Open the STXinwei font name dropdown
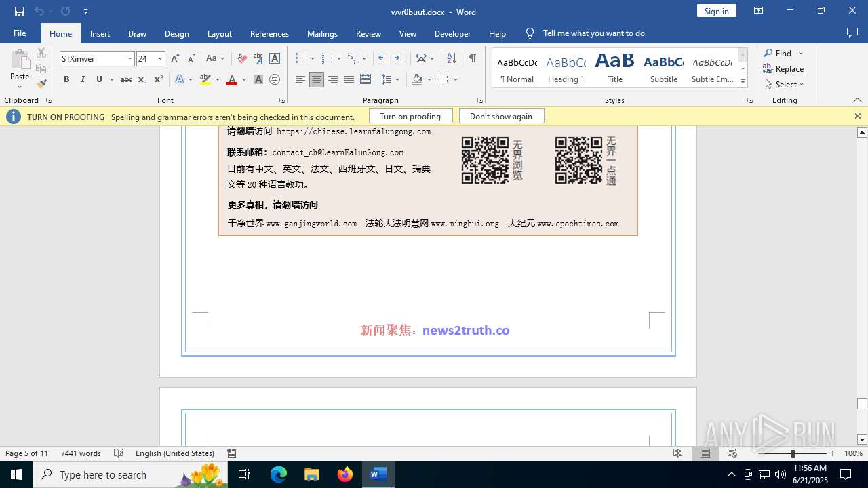868x488 pixels. (x=130, y=59)
